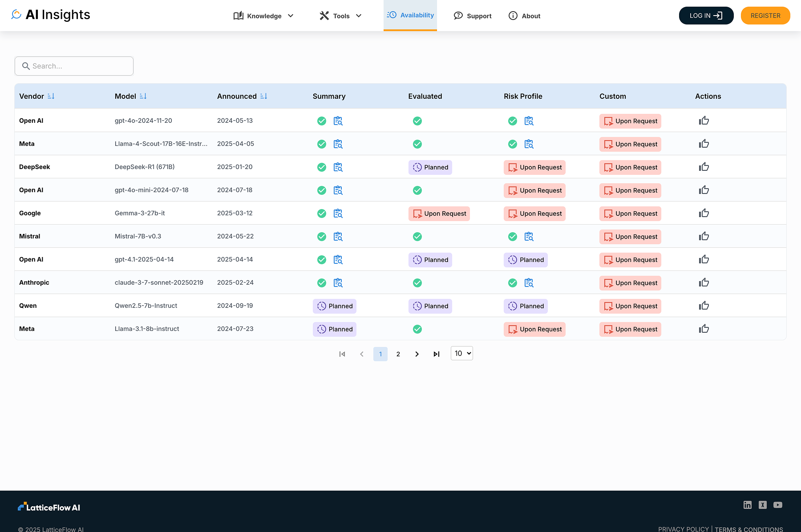Image resolution: width=801 pixels, height=532 pixels.
Task: Click the LOG IN button
Action: 706,16
